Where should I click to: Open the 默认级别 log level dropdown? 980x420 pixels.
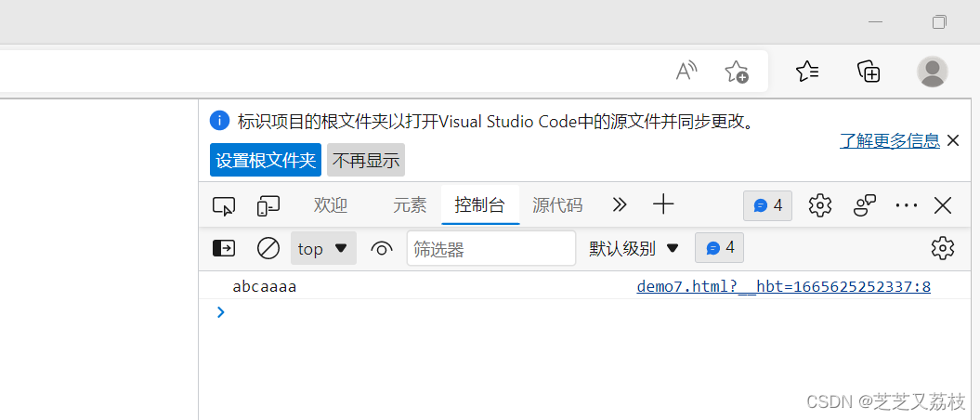[634, 248]
